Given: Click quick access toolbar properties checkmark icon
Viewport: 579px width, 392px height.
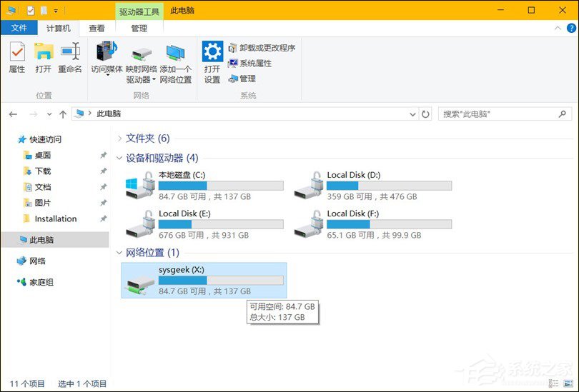Looking at the screenshot, I should [31, 11].
